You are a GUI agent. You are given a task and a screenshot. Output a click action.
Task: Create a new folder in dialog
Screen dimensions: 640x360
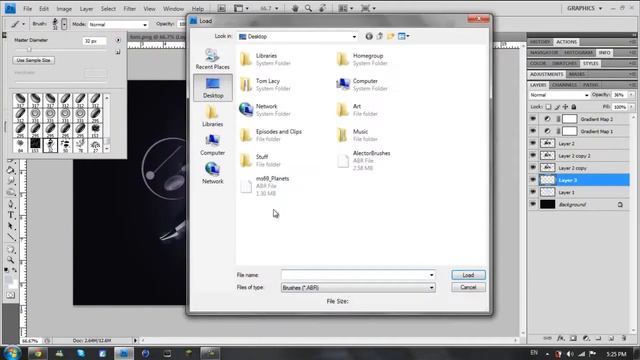391,36
